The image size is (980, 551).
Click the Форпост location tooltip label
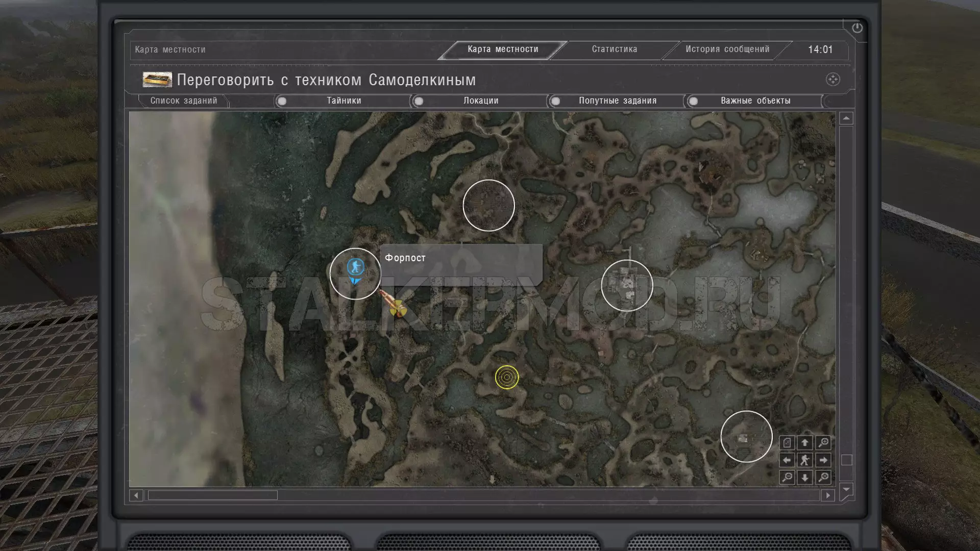click(x=405, y=258)
